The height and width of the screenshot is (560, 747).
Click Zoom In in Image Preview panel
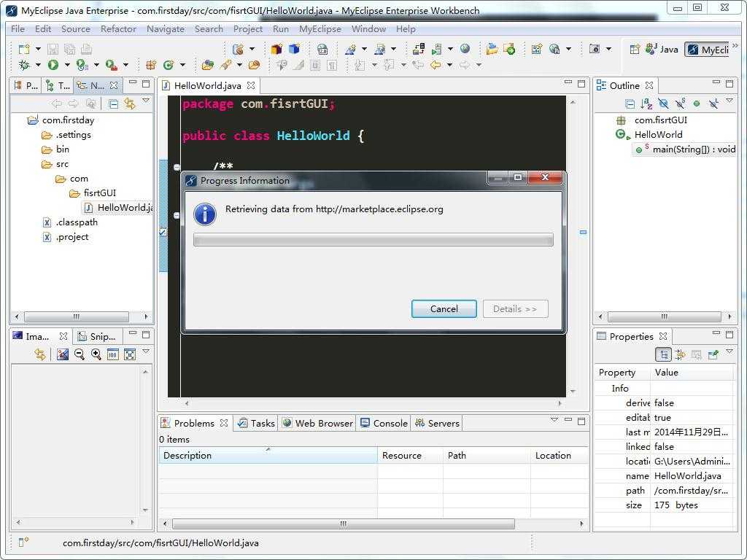coord(96,354)
